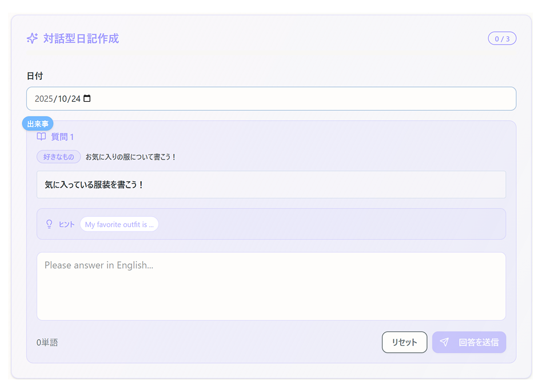542x392 pixels.
Task: Select the 出来事 category badge
Action: pyautogui.click(x=38, y=123)
